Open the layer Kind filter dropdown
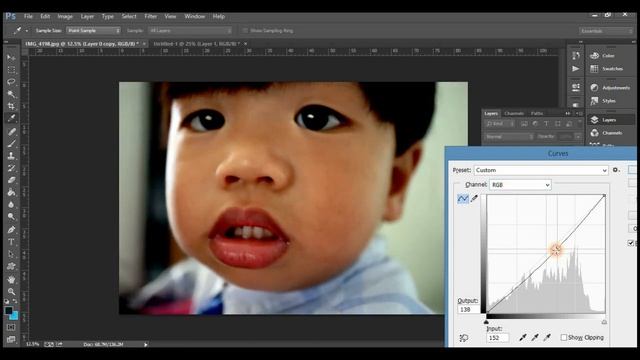The height and width of the screenshot is (360, 640). 499,124
